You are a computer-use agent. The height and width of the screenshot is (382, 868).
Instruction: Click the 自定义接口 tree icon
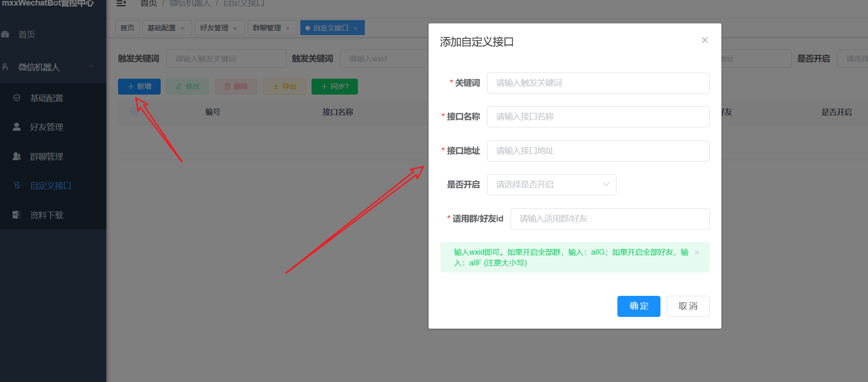coord(17,185)
